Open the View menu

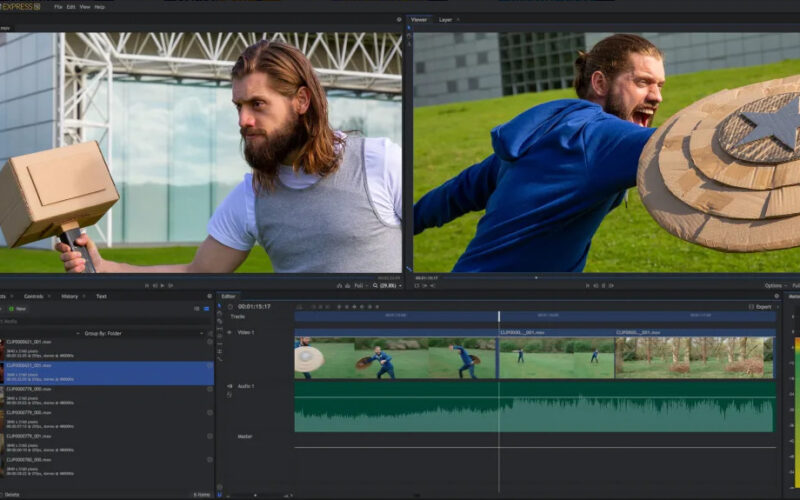coord(85,7)
